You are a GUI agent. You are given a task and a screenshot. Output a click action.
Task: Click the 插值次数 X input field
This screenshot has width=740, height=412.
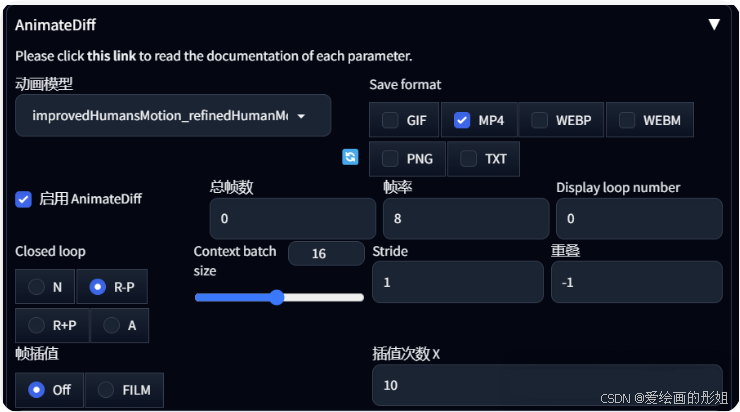coord(547,385)
